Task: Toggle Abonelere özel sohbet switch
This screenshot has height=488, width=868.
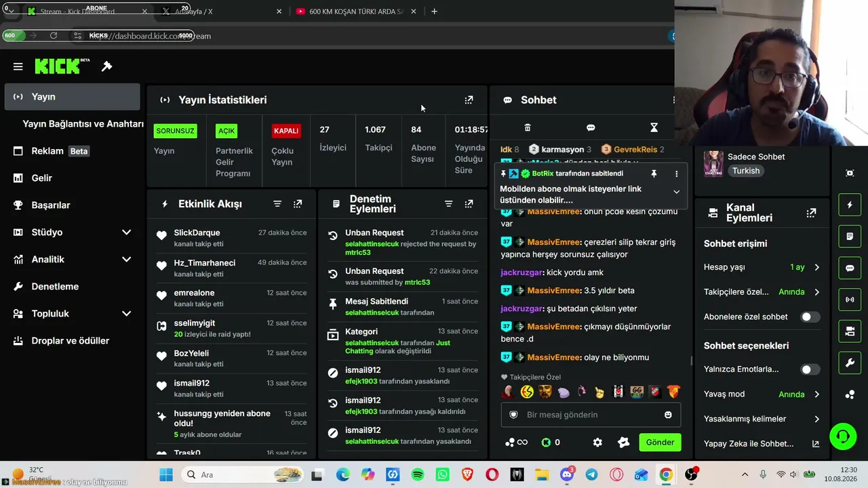Action: pos(810,317)
